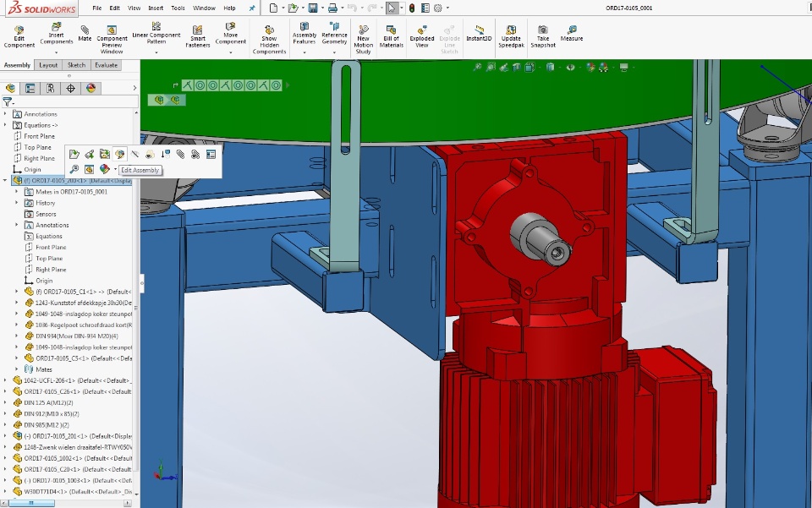Expand the FeatureManager panel tabs chevron
812x508 pixels.
[134, 89]
